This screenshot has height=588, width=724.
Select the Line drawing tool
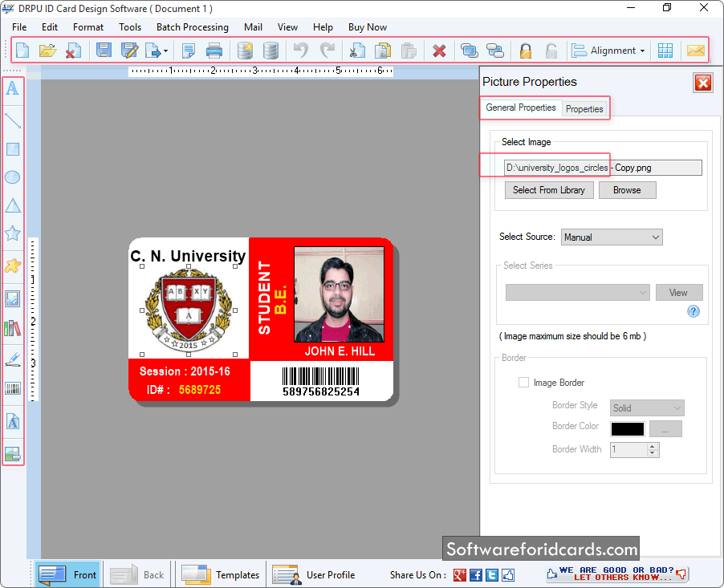point(13,120)
